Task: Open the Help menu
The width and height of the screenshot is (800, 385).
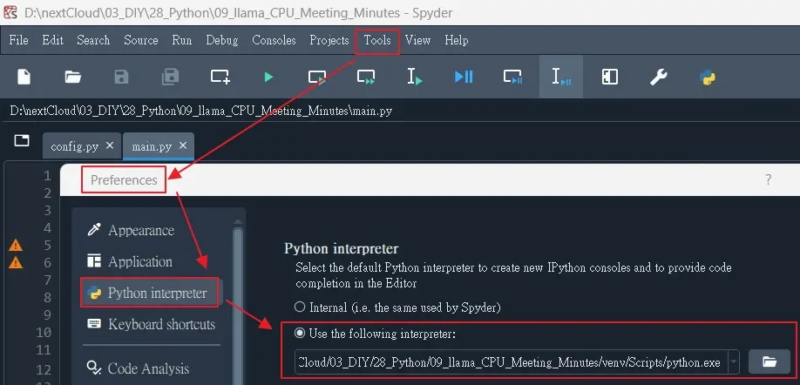Action: click(456, 40)
